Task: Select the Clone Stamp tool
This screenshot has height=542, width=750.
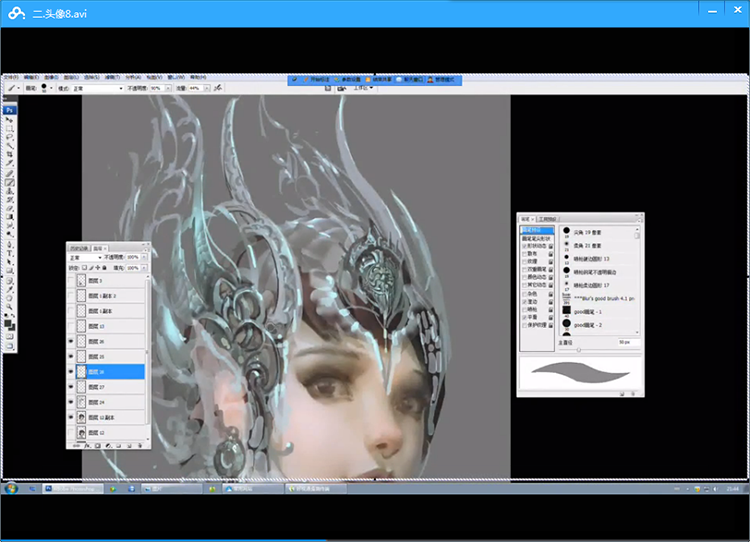Action: (x=10, y=191)
